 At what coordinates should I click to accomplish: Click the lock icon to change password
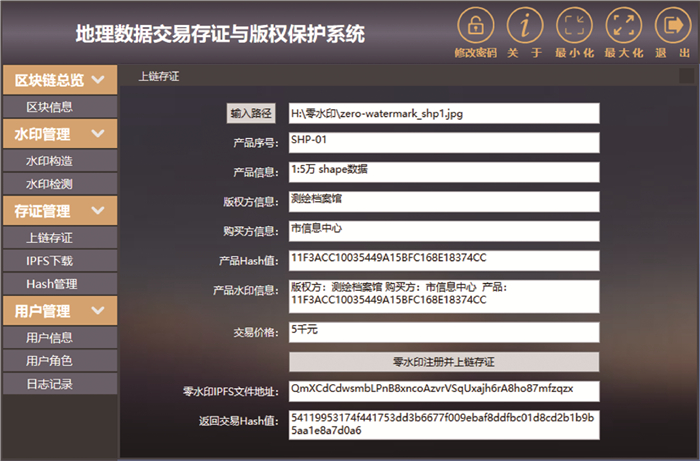pos(475,25)
